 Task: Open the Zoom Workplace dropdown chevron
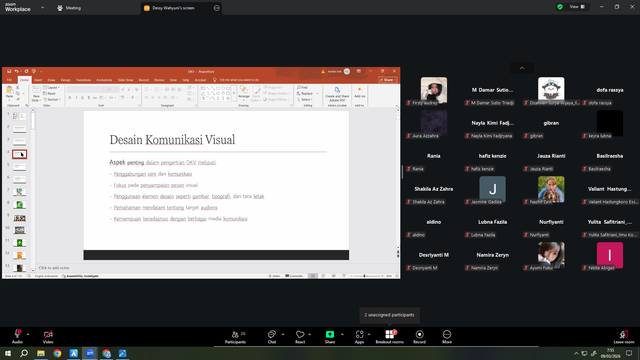point(42,7)
